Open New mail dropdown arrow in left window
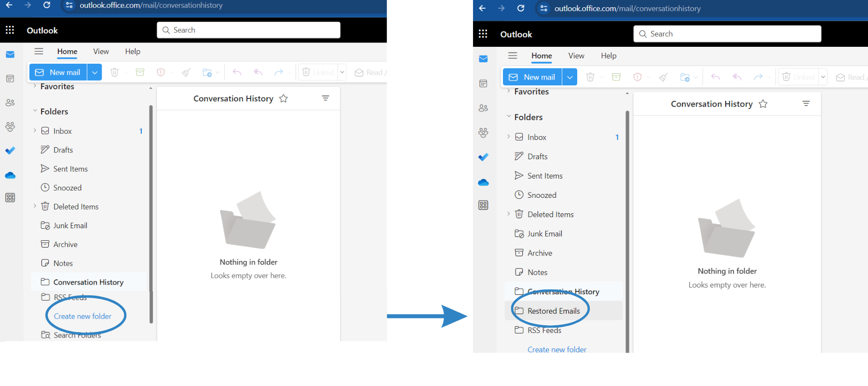This screenshot has height=386, width=868. (95, 72)
